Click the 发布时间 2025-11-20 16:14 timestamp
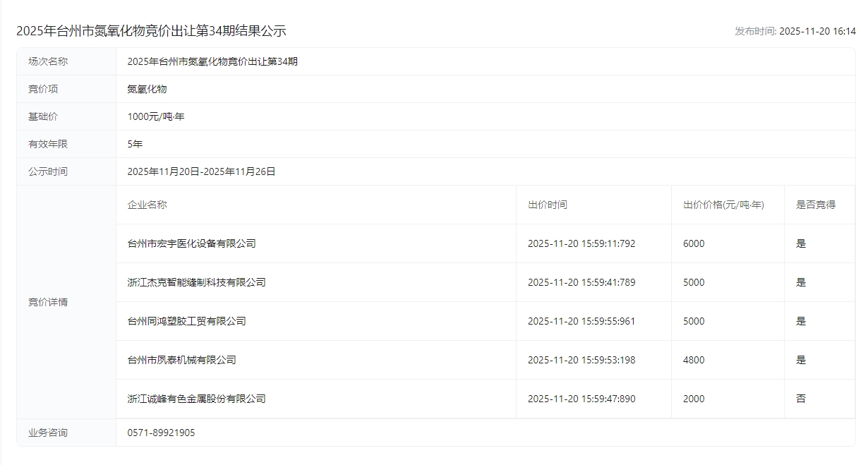Screen dimensions: 868x465 click(x=795, y=31)
